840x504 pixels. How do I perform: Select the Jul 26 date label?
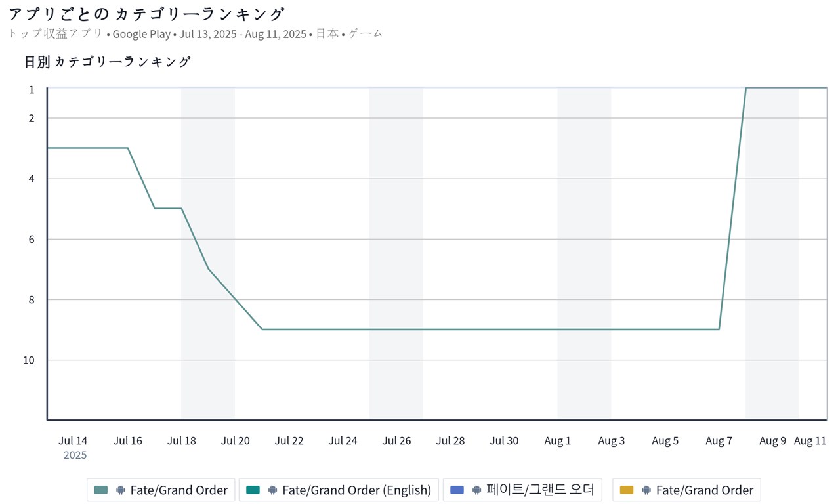(x=396, y=441)
